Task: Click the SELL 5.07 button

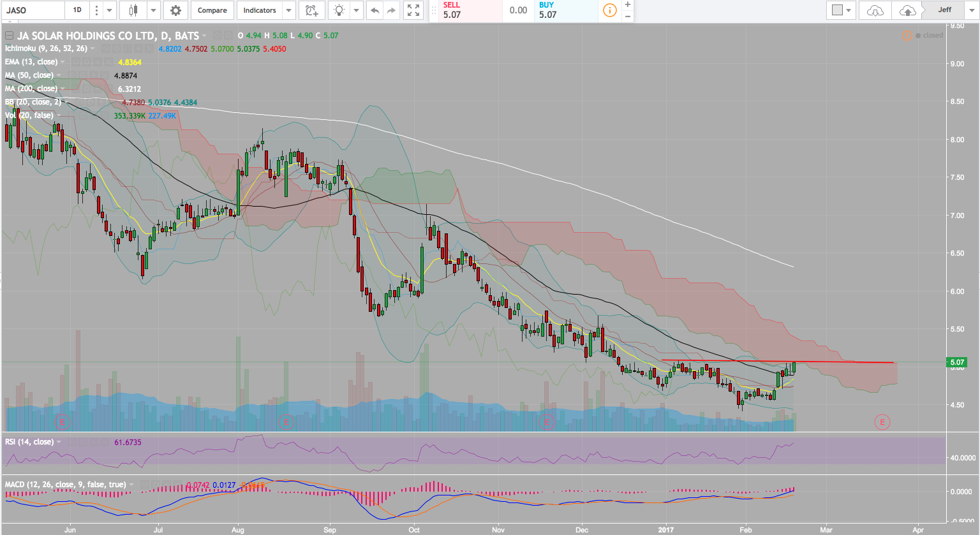Action: (465, 10)
